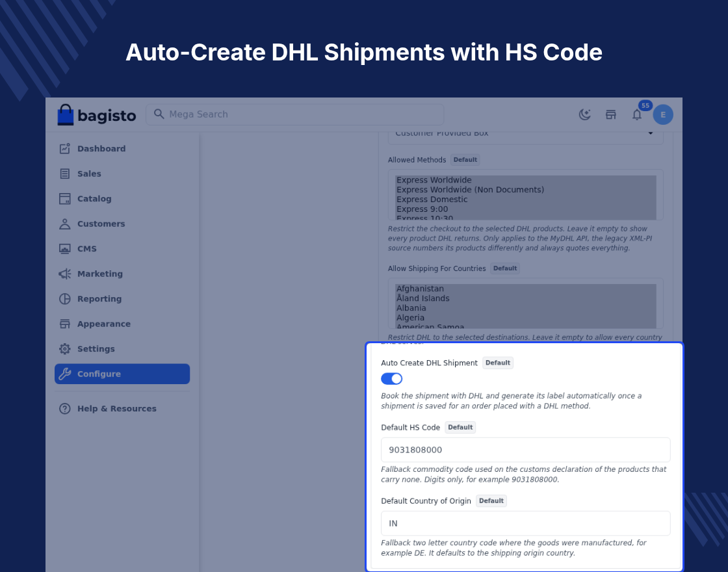Screen dimensions: 728x572
Task: Click Default badge beside Auto Create DHL Shipment
Action: tap(498, 363)
